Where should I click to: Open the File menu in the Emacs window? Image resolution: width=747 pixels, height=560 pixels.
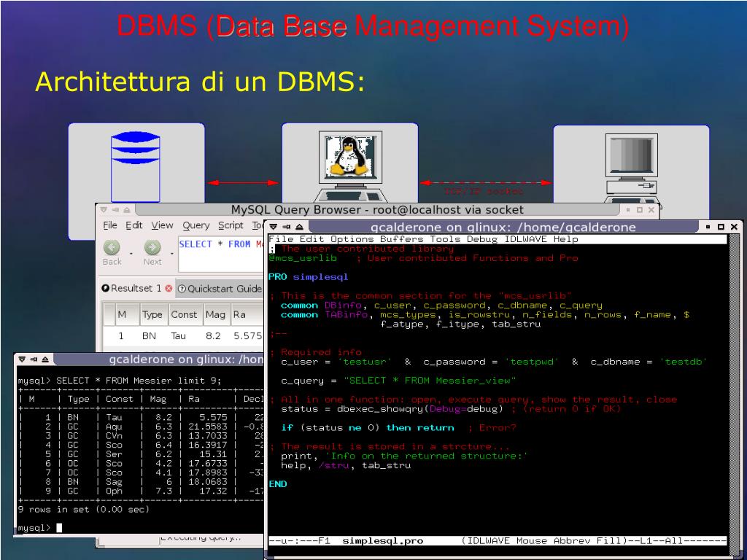click(x=281, y=239)
